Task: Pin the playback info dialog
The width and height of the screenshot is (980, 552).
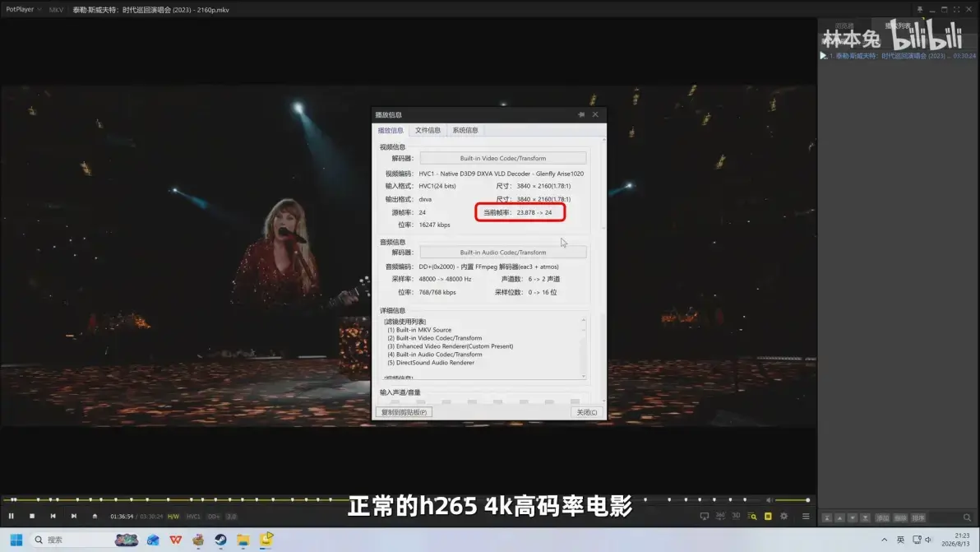Action: 581,114
